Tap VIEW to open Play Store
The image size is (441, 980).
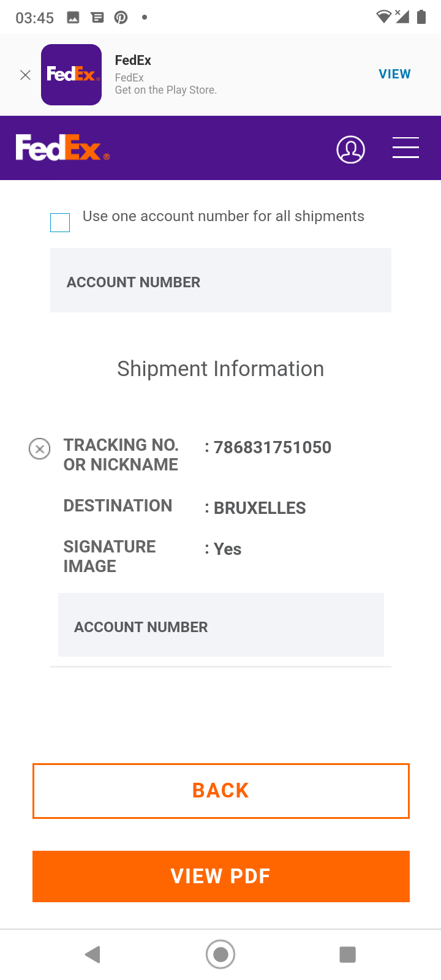pos(394,74)
